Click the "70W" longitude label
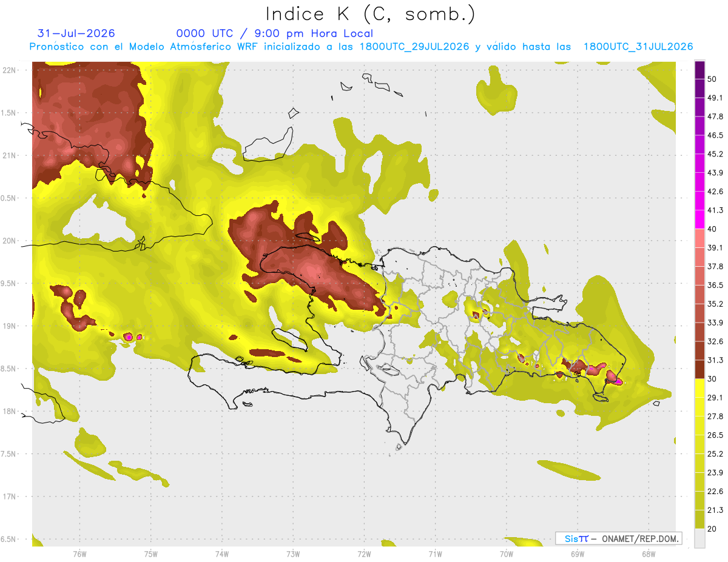The image size is (728, 562). pyautogui.click(x=507, y=554)
